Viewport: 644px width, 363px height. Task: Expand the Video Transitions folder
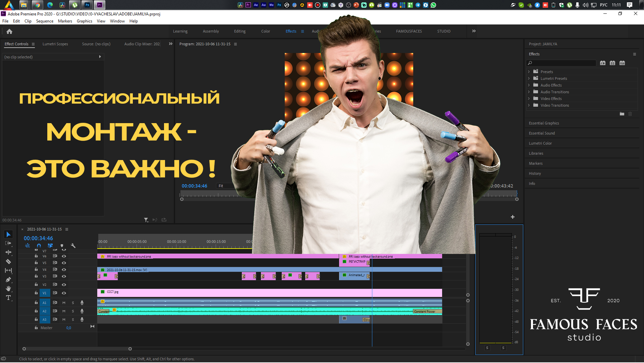[529, 105]
